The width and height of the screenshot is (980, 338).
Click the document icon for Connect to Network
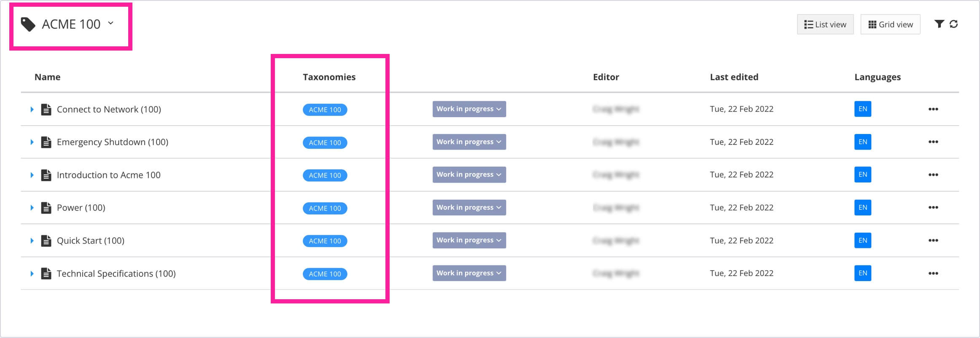pos(46,109)
